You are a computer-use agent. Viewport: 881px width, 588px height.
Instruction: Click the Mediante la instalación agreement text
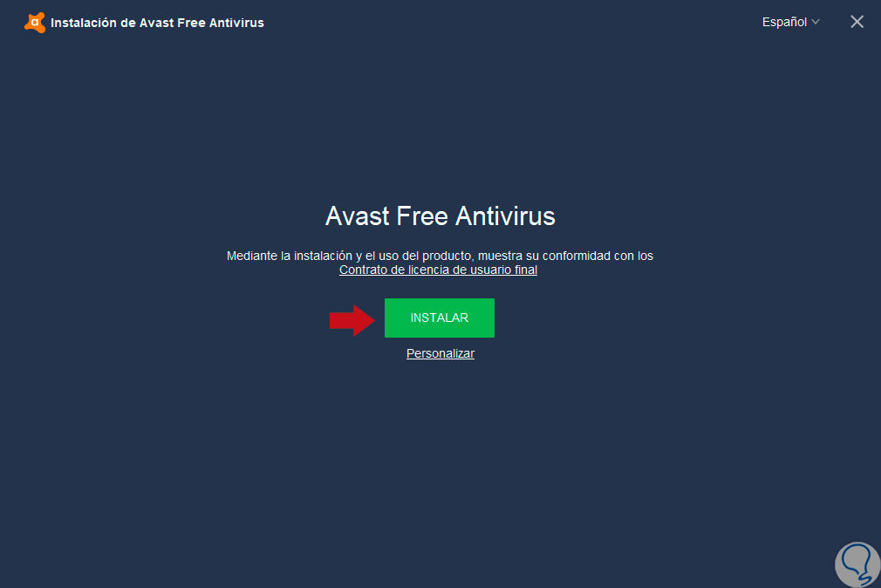tap(440, 256)
